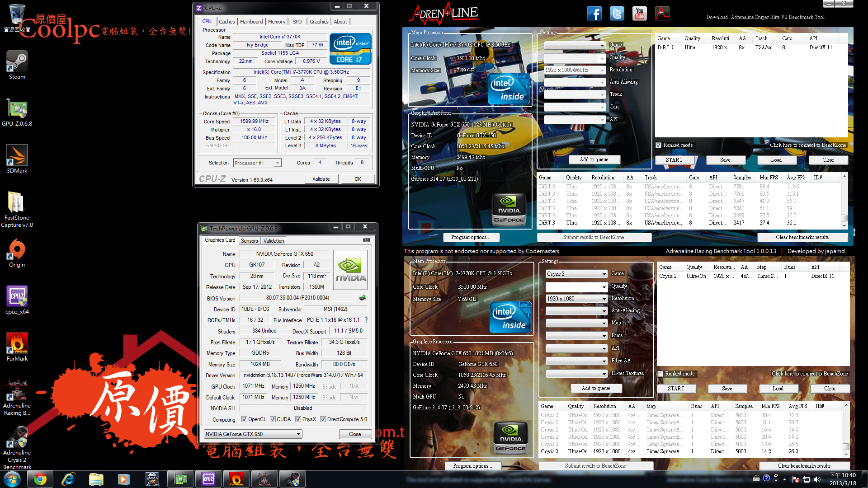Open the Steam desktop icon
The width and height of the screenshot is (868, 488).
pos(17,65)
